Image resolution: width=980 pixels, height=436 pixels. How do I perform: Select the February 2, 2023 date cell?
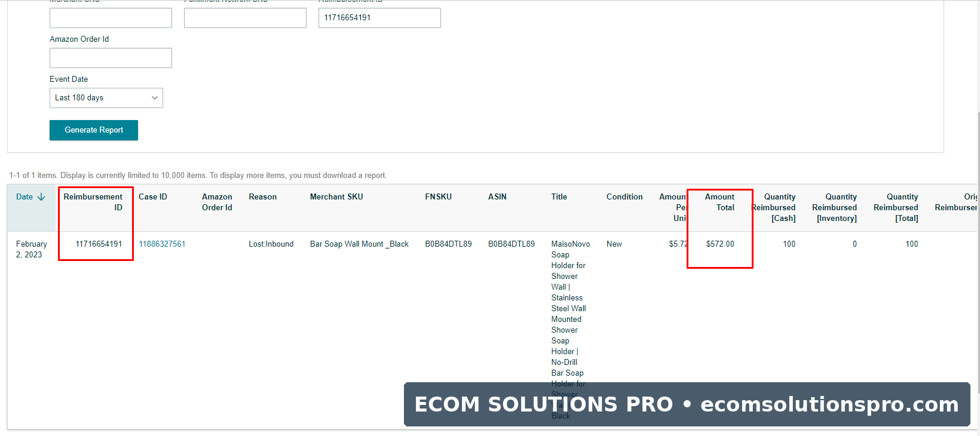[x=32, y=249]
